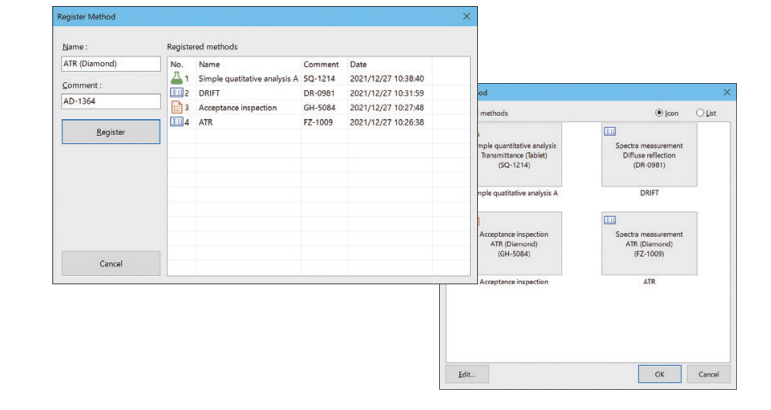This screenshot has height=410, width=771.
Task: Select the Diffuse reflection (DR-0981) method tile
Action: [x=651, y=153]
